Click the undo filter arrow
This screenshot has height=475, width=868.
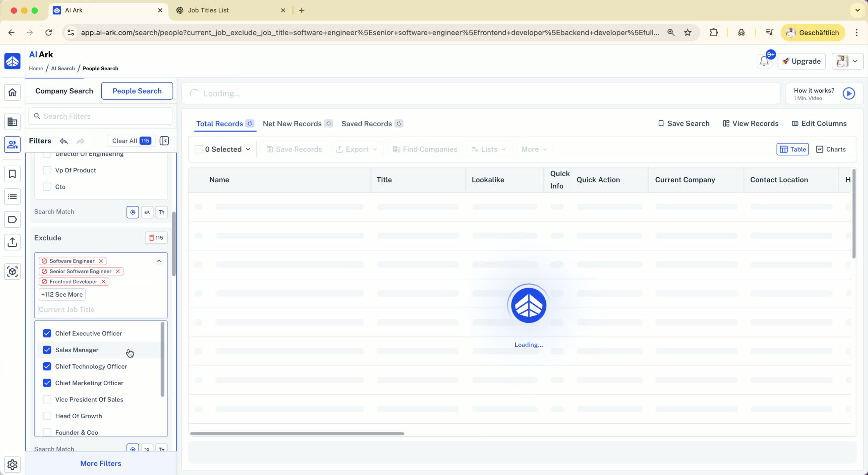[x=64, y=141]
